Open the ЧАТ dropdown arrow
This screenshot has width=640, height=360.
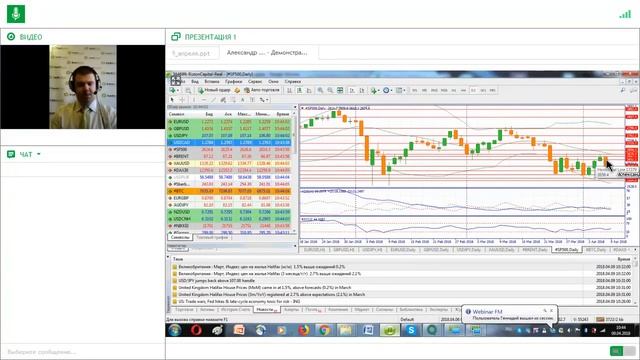coord(39,154)
